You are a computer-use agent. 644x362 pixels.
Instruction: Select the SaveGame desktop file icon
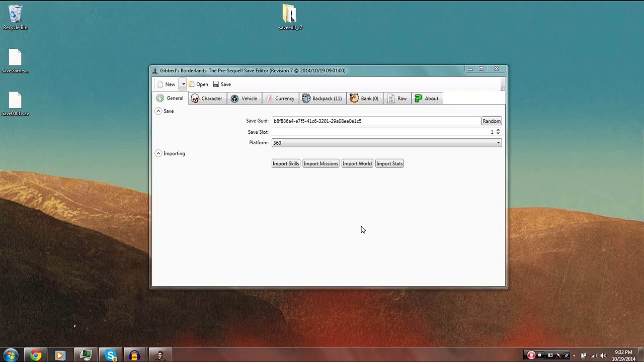coord(15,61)
